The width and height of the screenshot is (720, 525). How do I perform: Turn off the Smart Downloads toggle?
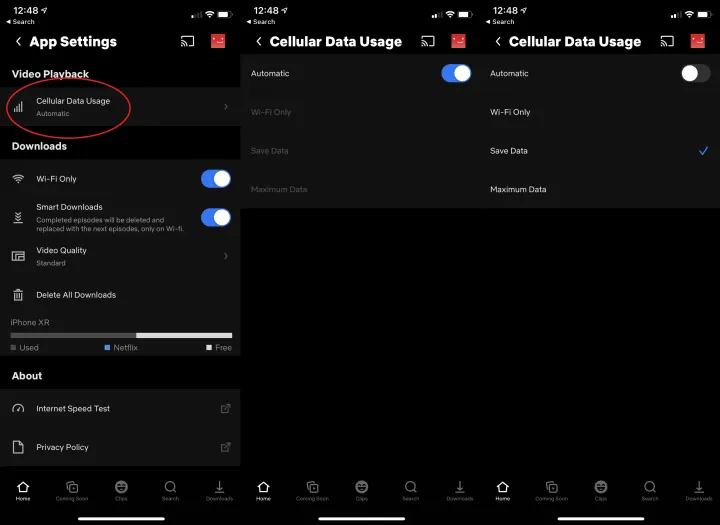coord(215,217)
